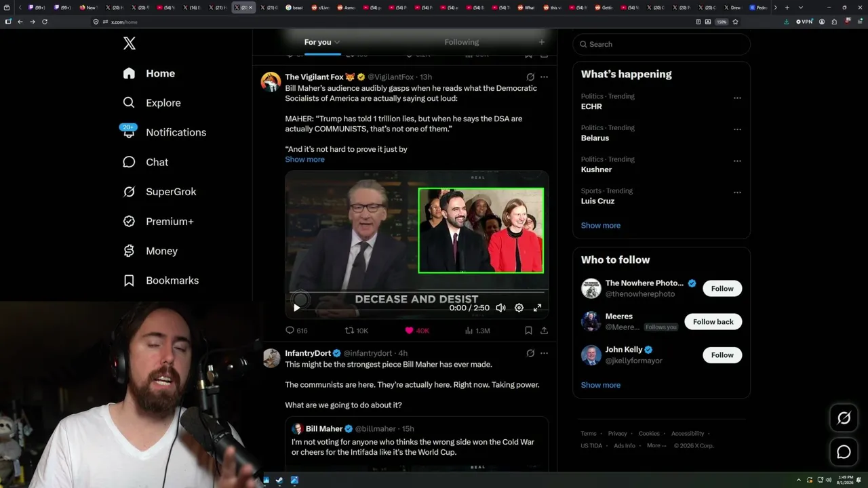This screenshot has width=868, height=488.
Task: Switch to the Drew browser tab
Action: (x=734, y=7)
